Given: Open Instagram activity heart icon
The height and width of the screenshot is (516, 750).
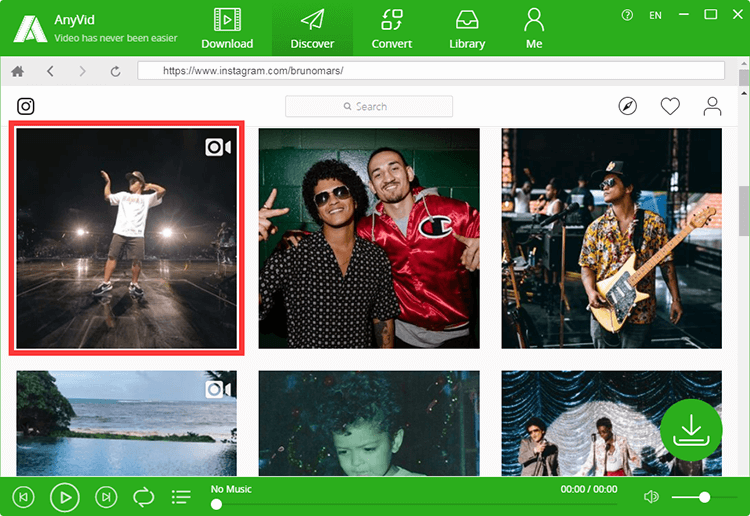Looking at the screenshot, I should pos(670,106).
